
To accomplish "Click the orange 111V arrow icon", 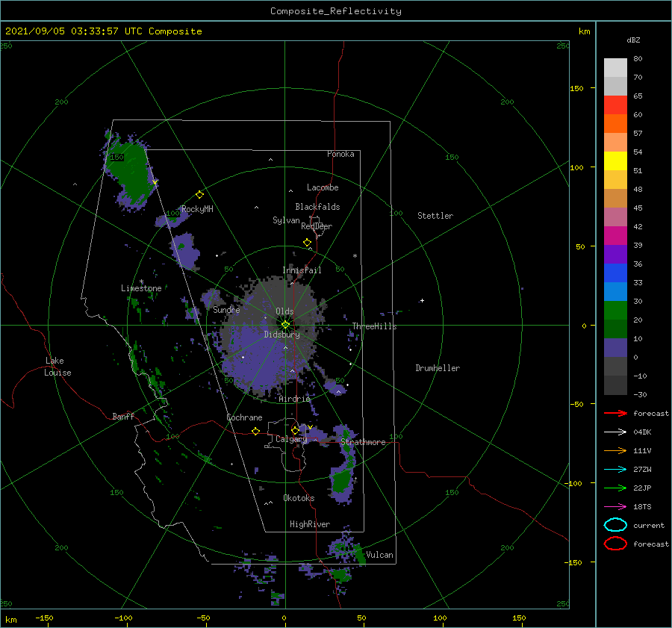I will coord(615,450).
